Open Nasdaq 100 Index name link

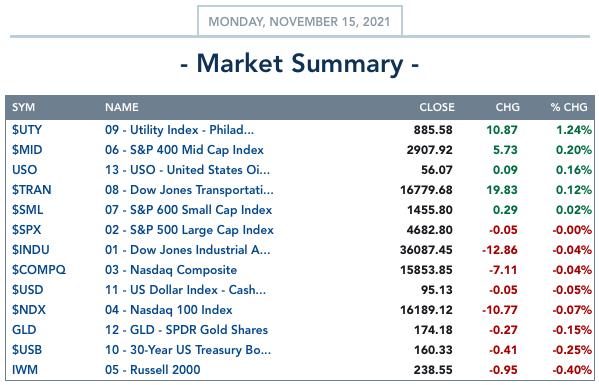[168, 310]
